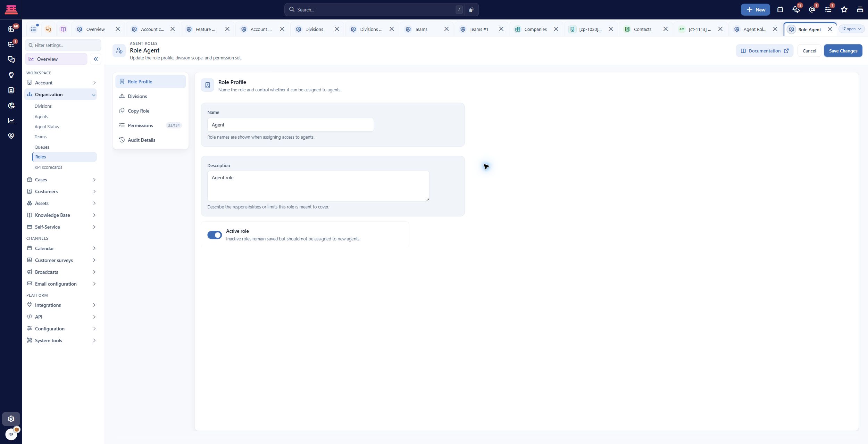Open the tasks icon in the left rail
Screen dimensions: 868x444
11,44
